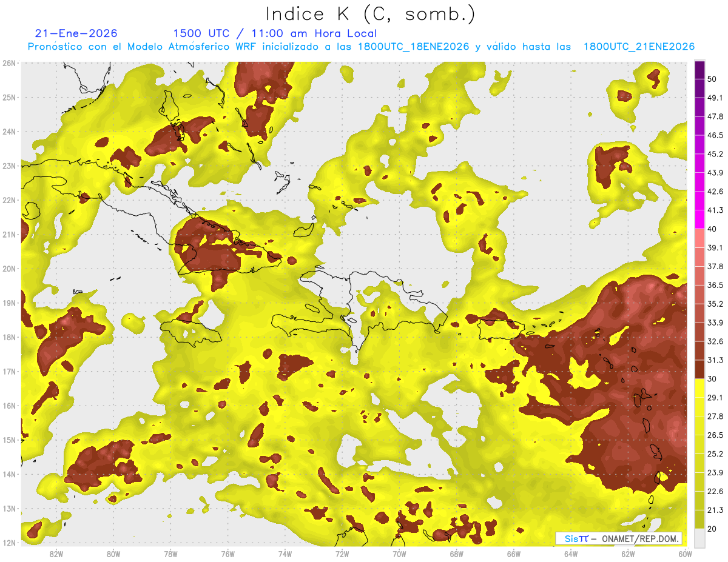Click the '21N' latitude axis label
This screenshot has width=728, height=562.
[9, 234]
